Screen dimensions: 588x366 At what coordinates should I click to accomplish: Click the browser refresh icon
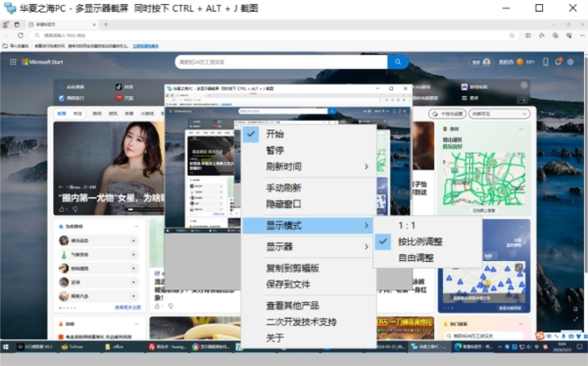click(21, 35)
